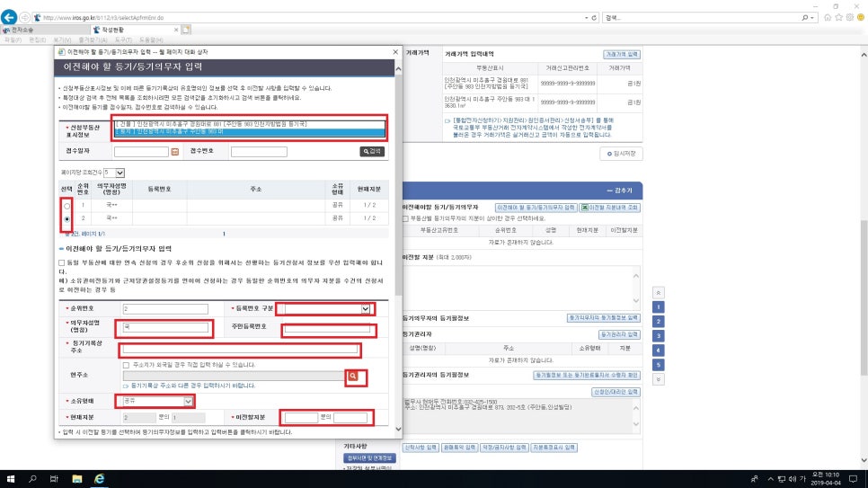Click the taskbar search icon

pyautogui.click(x=32, y=479)
